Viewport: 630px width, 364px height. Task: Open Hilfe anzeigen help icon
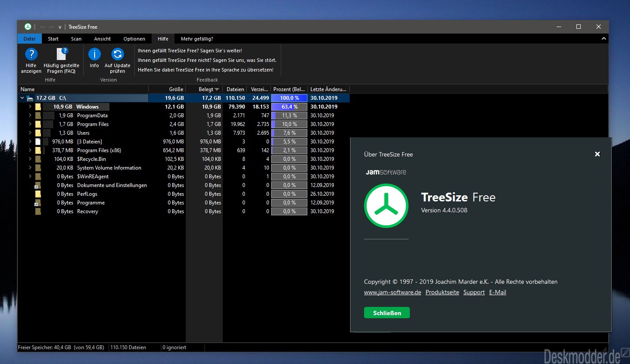(31, 61)
